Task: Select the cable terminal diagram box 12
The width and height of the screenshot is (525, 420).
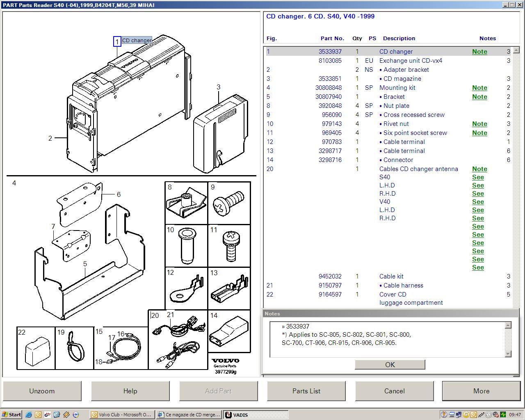Action: point(186,288)
